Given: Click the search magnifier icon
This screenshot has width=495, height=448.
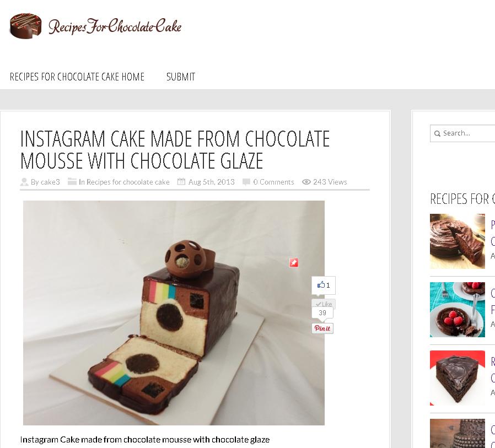Looking at the screenshot, I should (437, 133).
